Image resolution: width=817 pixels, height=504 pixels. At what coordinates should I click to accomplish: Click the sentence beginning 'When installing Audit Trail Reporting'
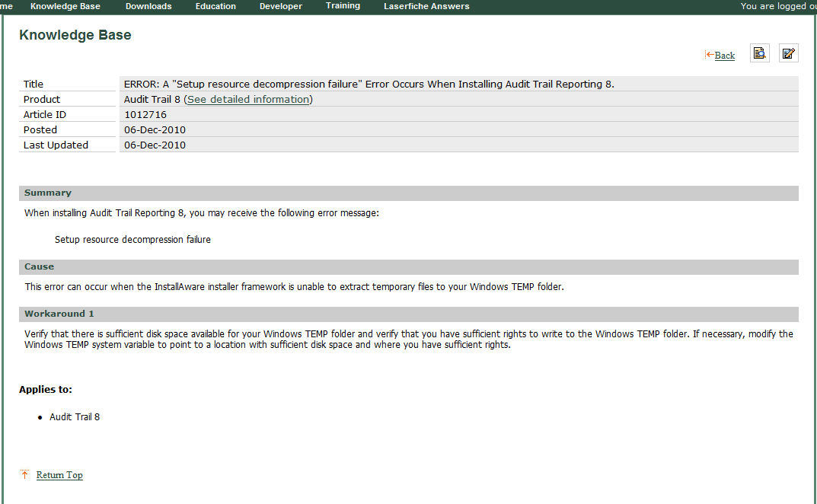[x=202, y=213]
